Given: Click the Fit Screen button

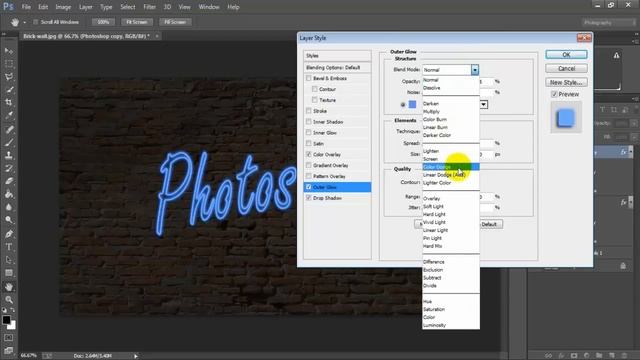Looking at the screenshot, I should [137, 22].
